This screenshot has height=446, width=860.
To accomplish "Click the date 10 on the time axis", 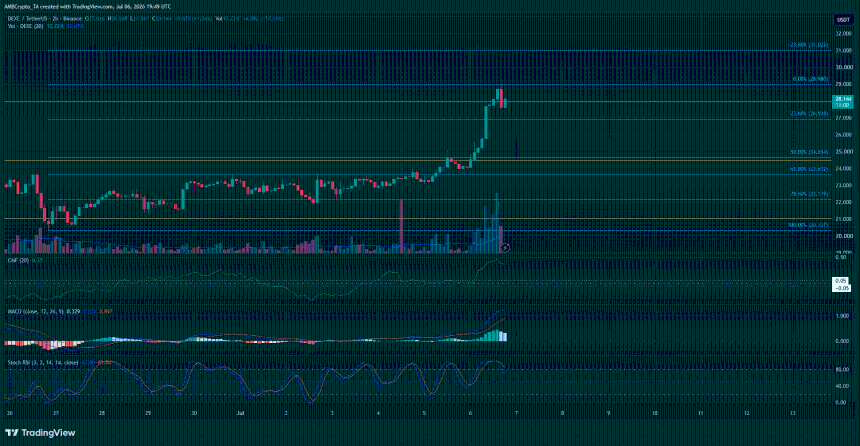I will 655,413.
